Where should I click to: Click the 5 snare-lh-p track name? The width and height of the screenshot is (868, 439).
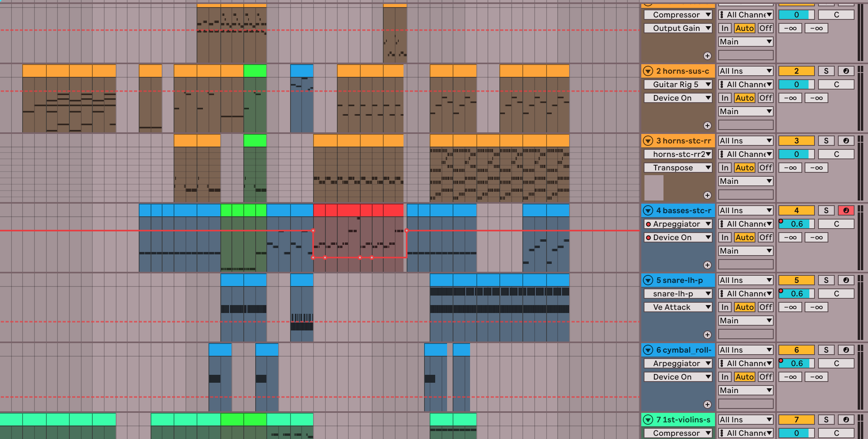point(683,280)
